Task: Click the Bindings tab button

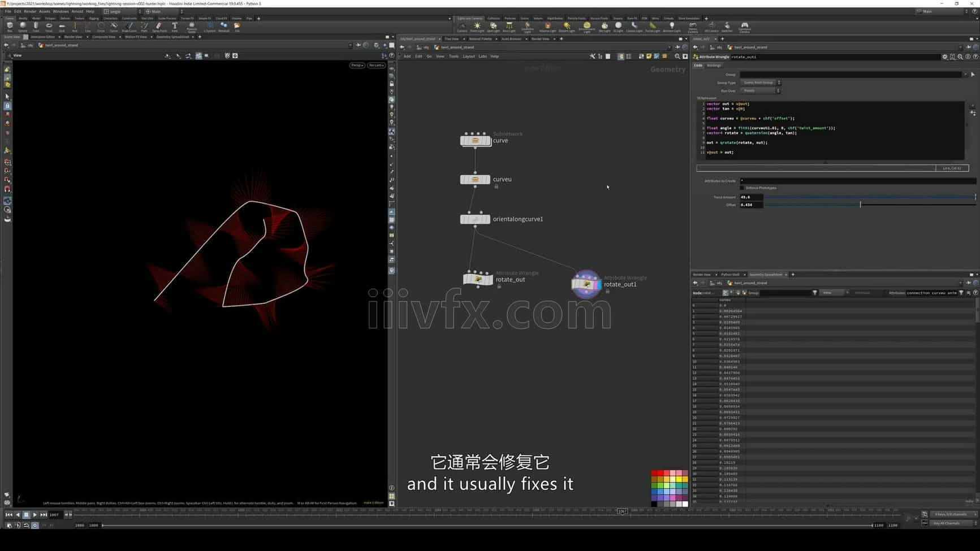Action: pyautogui.click(x=714, y=66)
